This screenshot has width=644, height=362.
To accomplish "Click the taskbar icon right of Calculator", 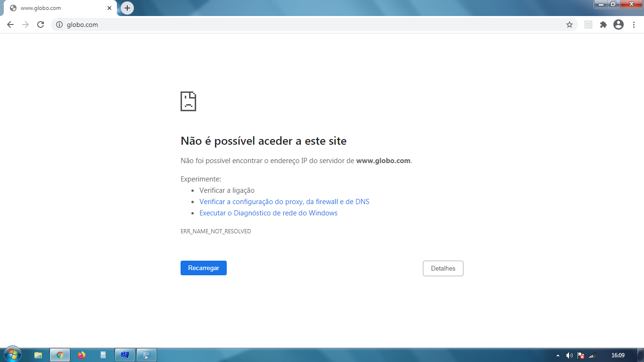I will (125, 355).
